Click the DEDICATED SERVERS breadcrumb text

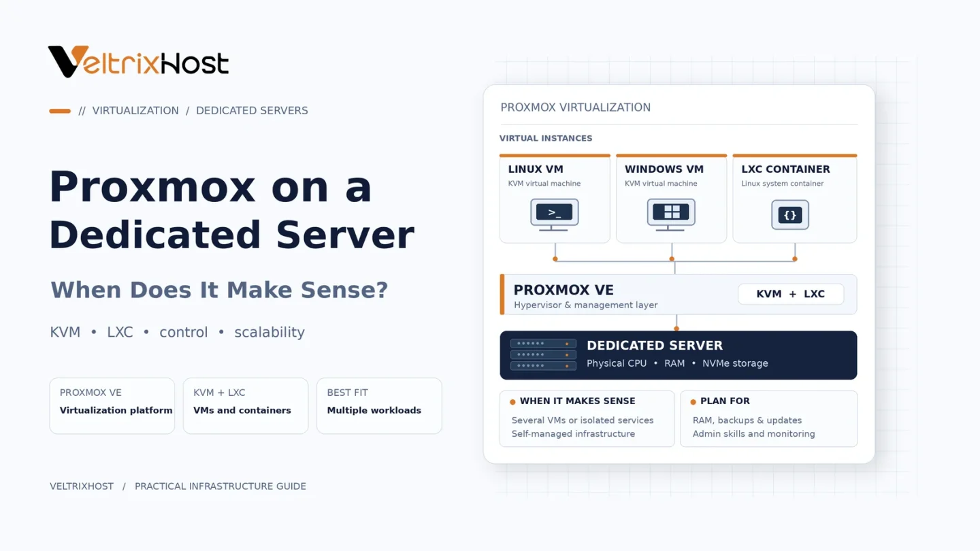pos(252,111)
